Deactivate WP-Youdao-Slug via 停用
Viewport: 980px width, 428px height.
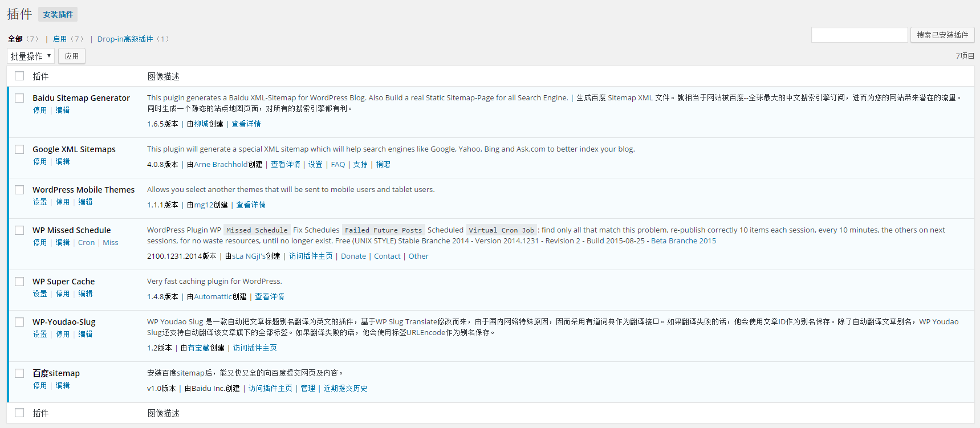pos(63,334)
